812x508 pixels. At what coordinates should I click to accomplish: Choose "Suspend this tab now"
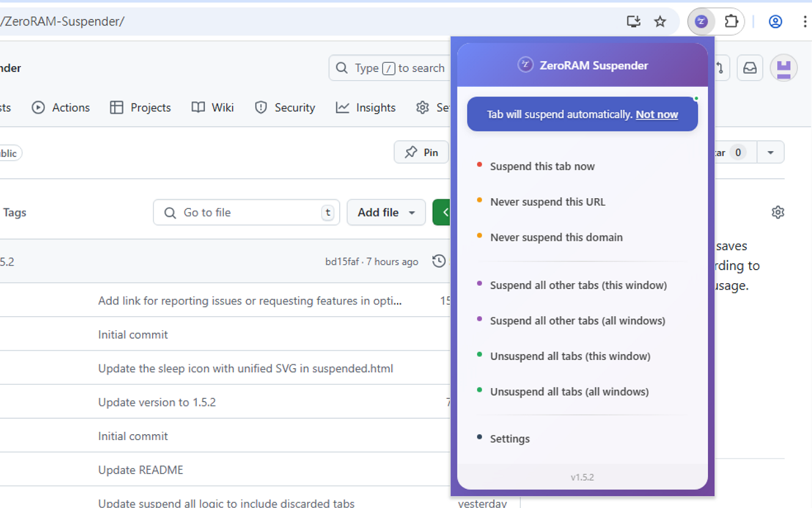coord(582,166)
